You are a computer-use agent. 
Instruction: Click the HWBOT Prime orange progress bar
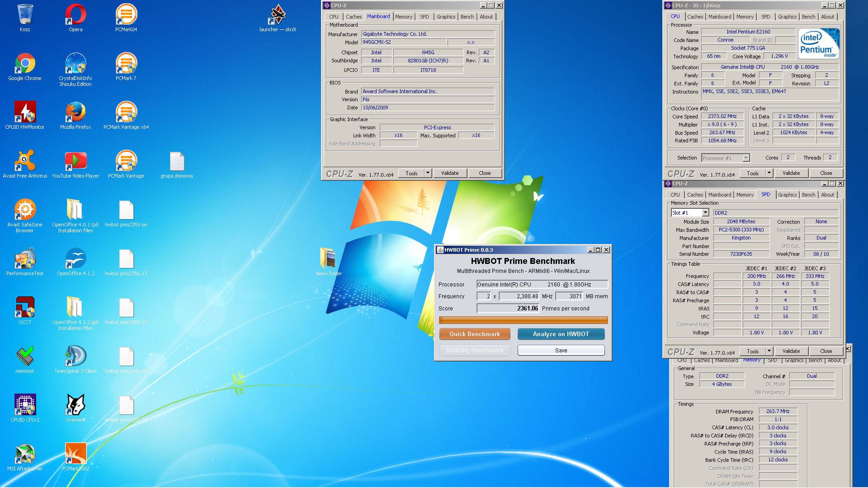click(x=523, y=320)
